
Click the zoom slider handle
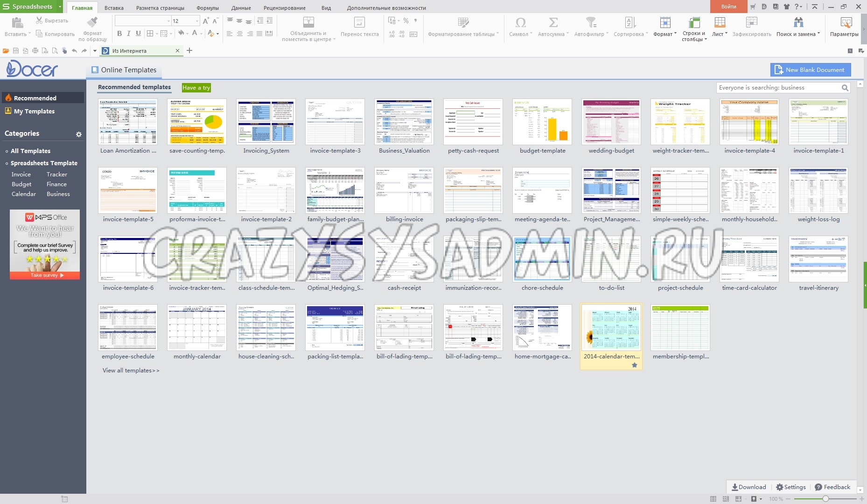point(825,499)
